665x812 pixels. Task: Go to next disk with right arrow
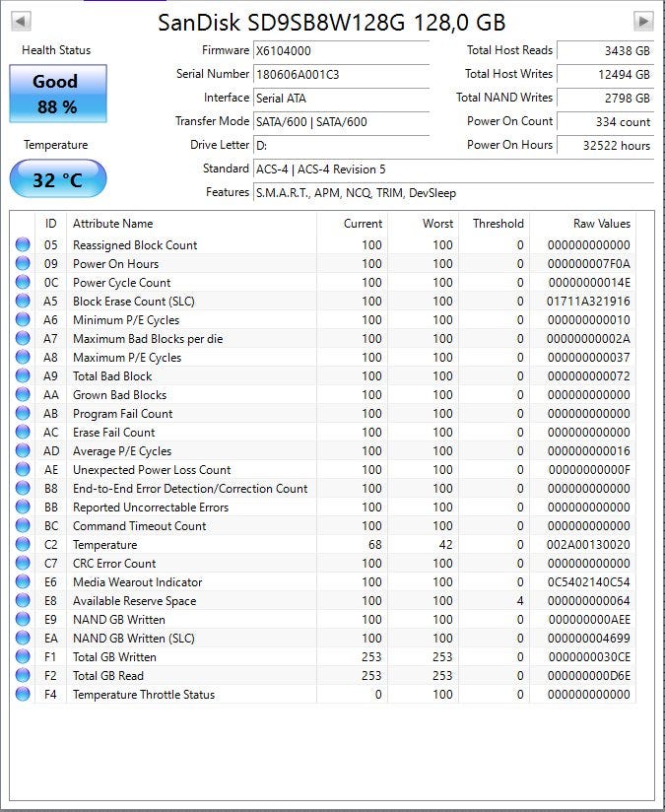pos(643,22)
